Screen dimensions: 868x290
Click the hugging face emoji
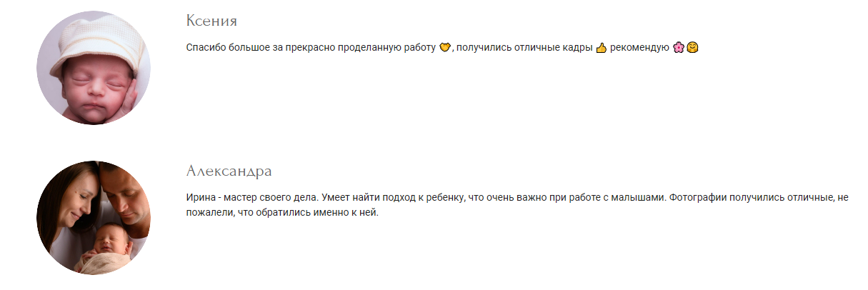click(x=692, y=48)
